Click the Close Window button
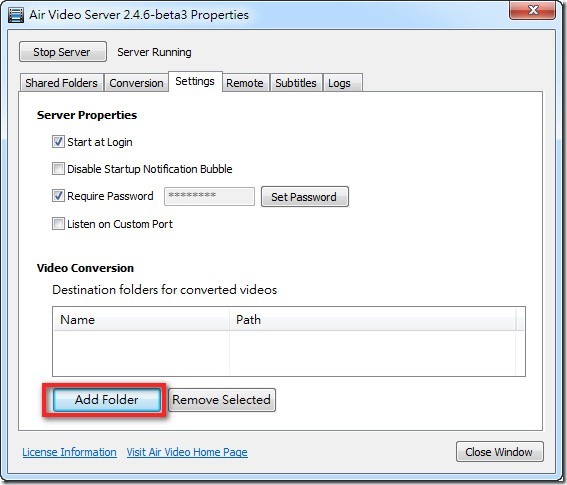Image resolution: width=567 pixels, height=485 pixels. pos(499,452)
